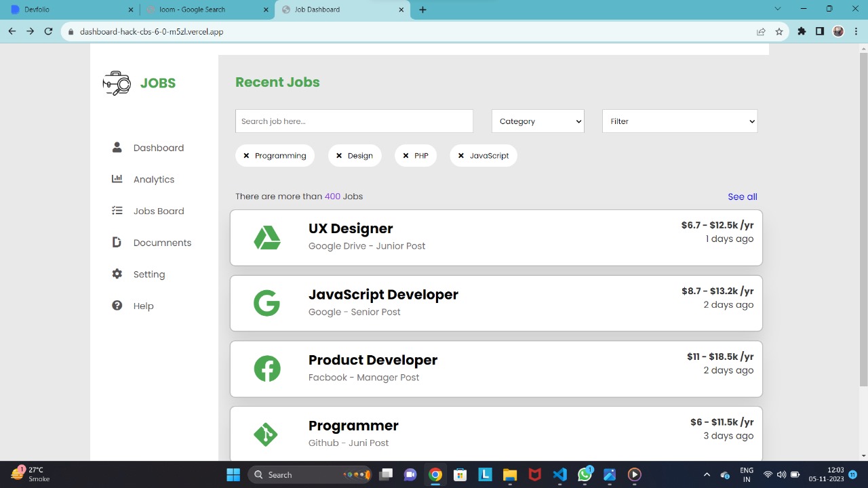Open the weather widget showing 27°C Smoke
Viewport: 868px width, 488px height.
31,474
